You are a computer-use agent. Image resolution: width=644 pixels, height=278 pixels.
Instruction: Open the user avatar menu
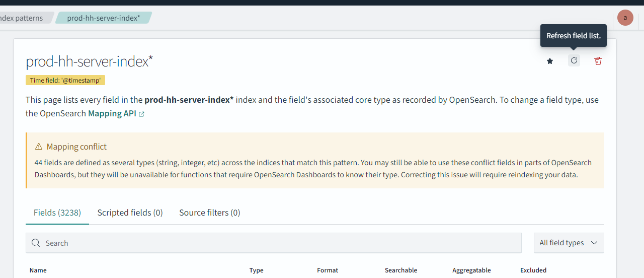pyautogui.click(x=625, y=18)
